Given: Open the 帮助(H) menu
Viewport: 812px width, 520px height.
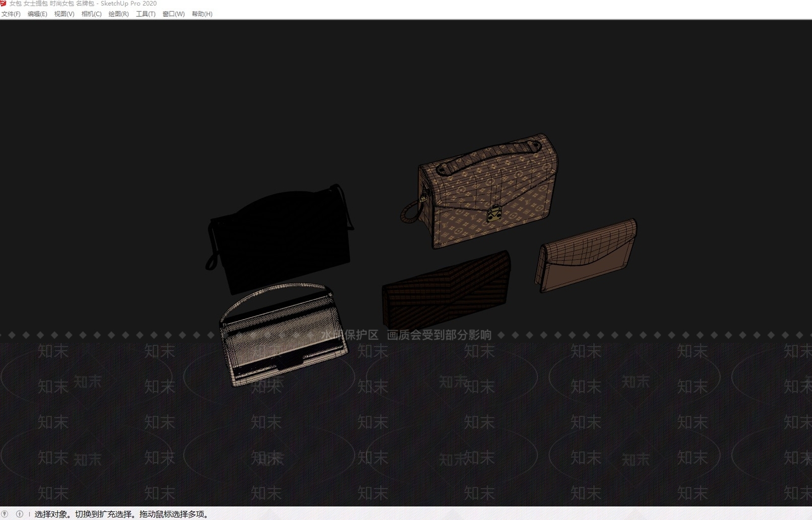Looking at the screenshot, I should (x=202, y=14).
